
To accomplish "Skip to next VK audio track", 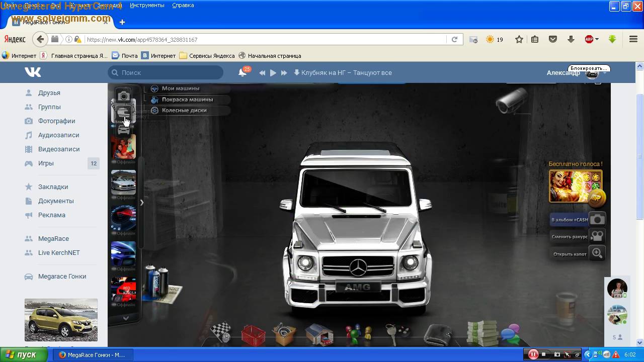I will pos(284,72).
